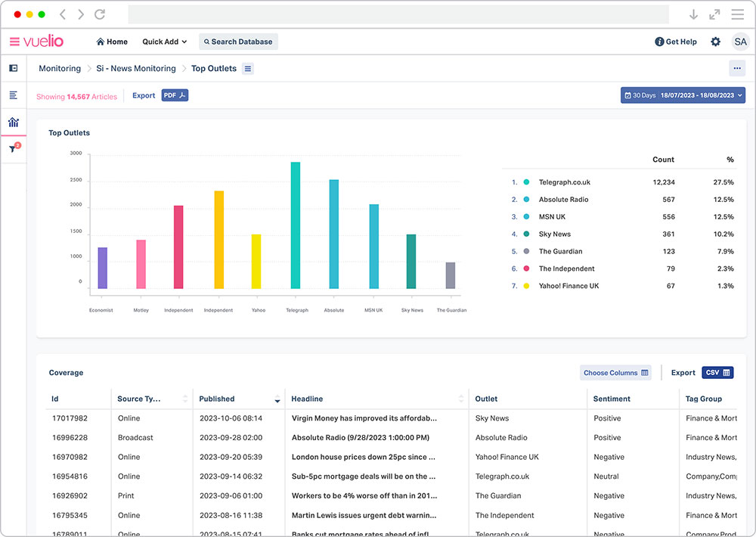
Task: Select The Independent in legend
Action: [x=566, y=268]
